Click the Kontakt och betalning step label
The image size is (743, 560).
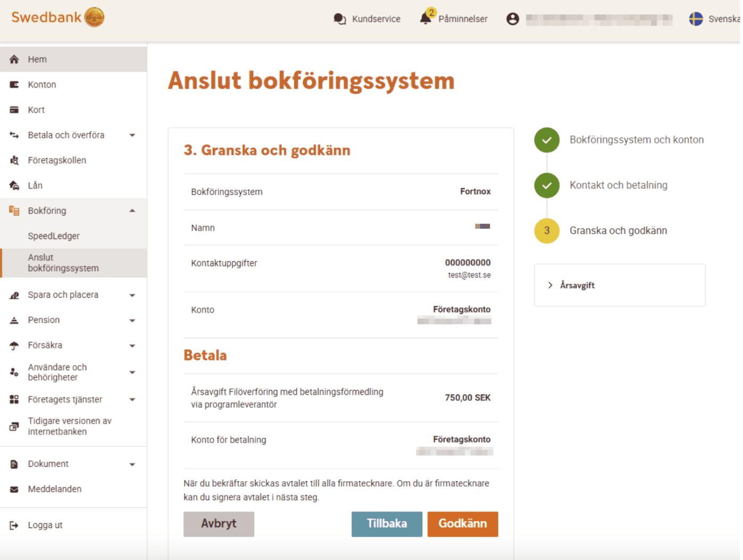619,185
